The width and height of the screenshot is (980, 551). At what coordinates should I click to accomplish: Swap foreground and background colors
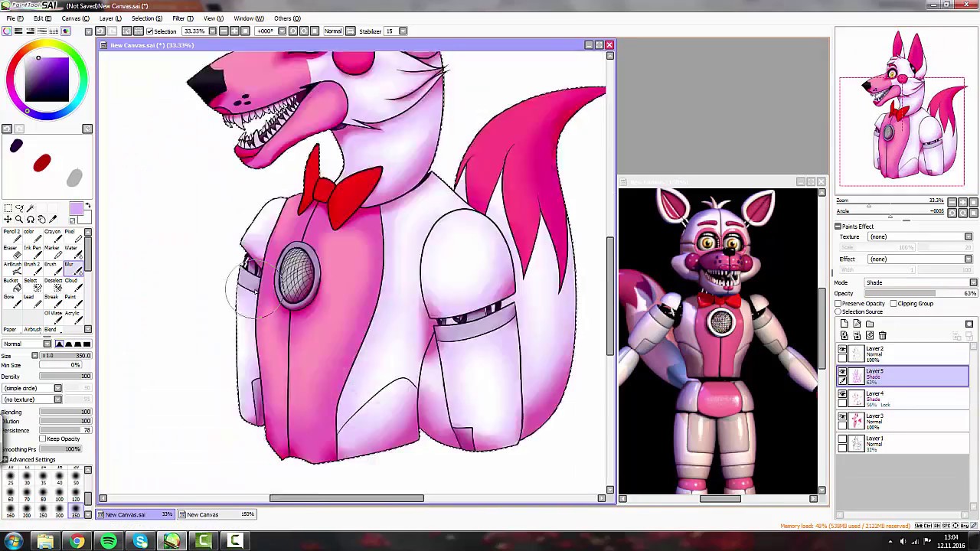(x=87, y=206)
